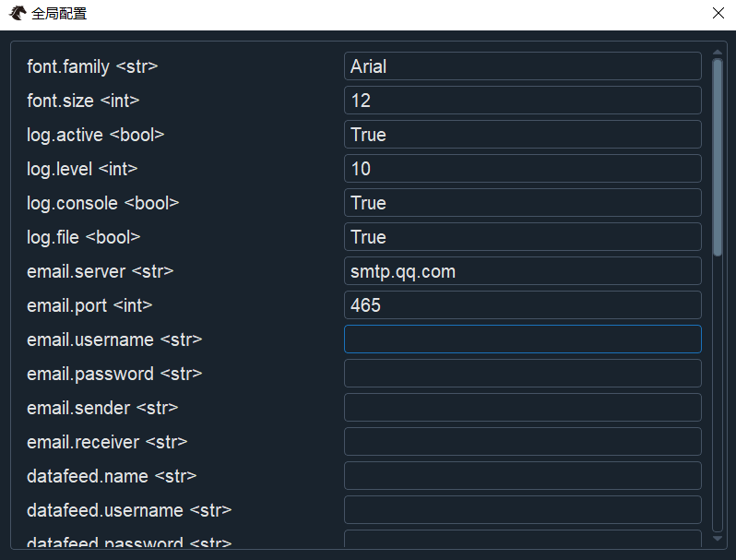Focus the email.sender text field

522,408
